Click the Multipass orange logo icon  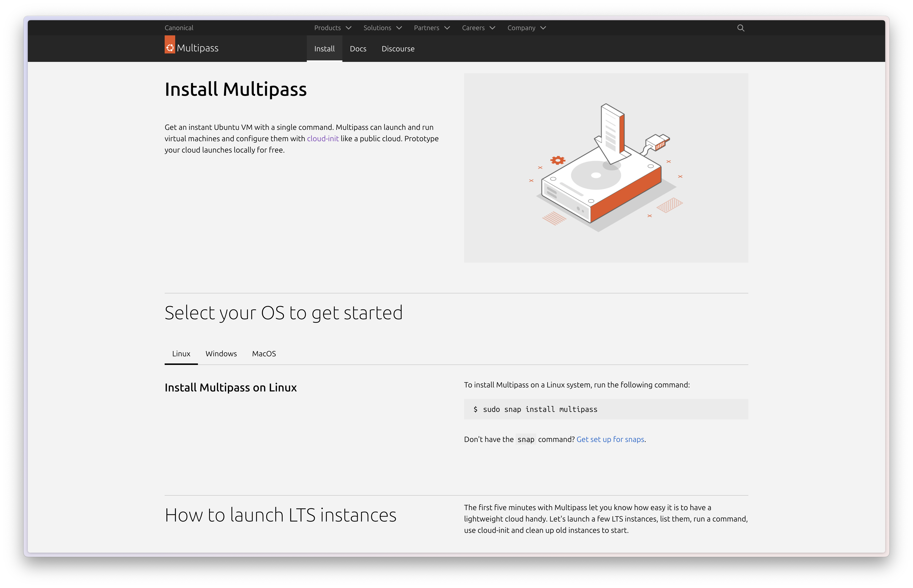click(x=170, y=45)
